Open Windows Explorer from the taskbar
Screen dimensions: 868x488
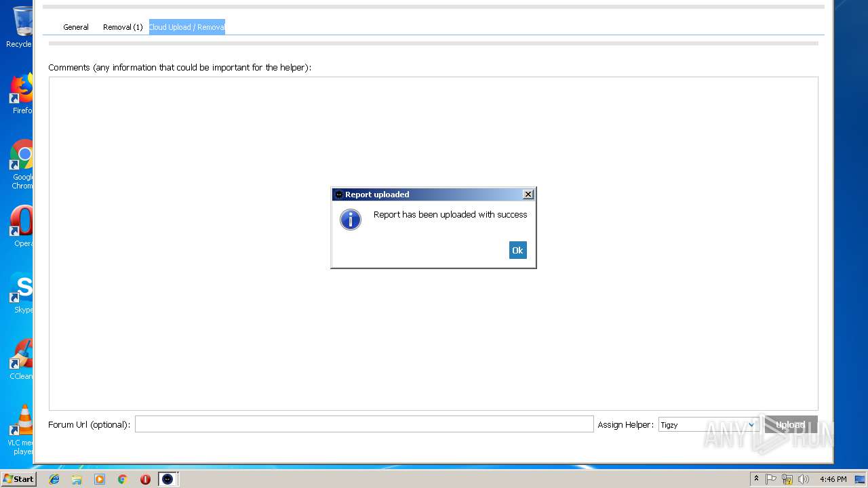tap(77, 479)
